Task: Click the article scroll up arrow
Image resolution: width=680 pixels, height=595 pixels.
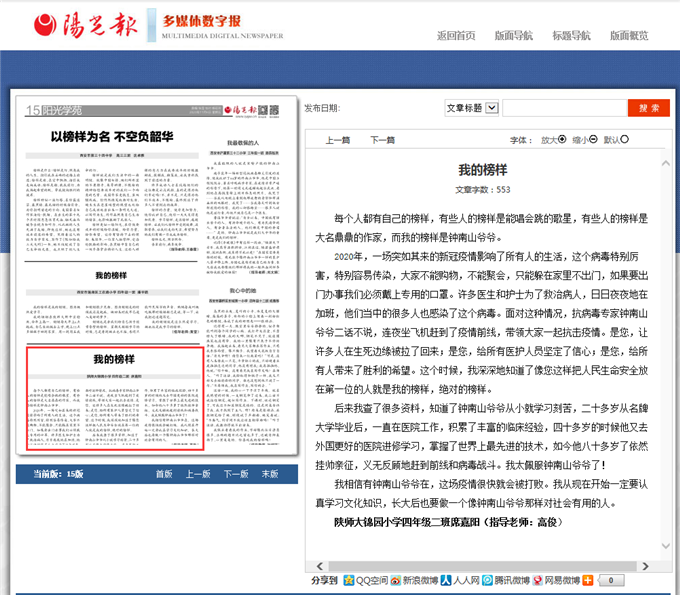Action: point(666,163)
